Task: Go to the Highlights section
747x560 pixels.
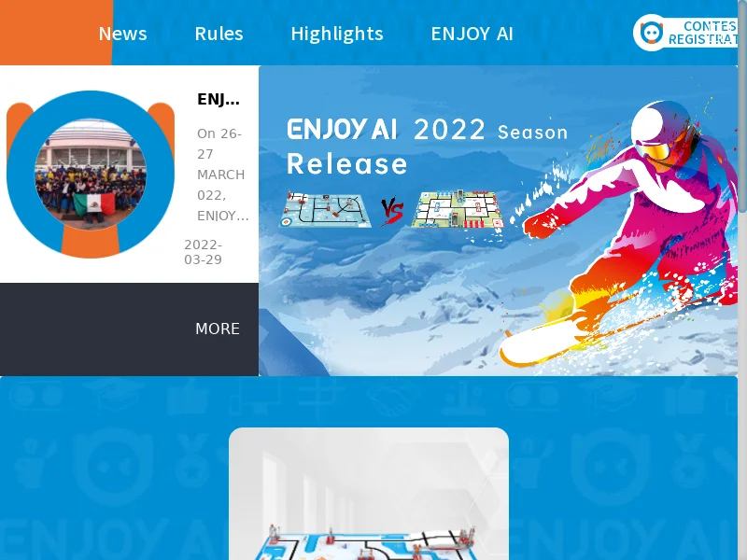Action: (337, 34)
